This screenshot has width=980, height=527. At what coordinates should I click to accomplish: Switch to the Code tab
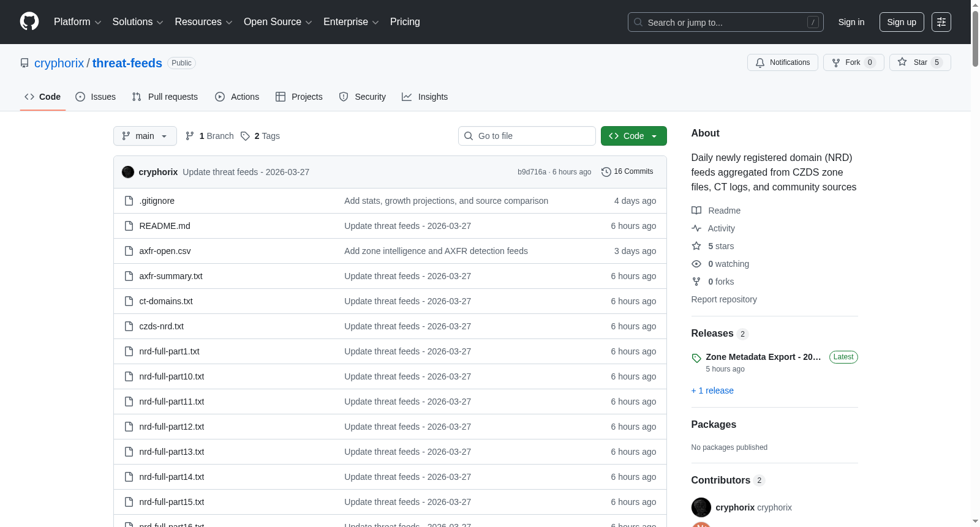[x=43, y=97]
